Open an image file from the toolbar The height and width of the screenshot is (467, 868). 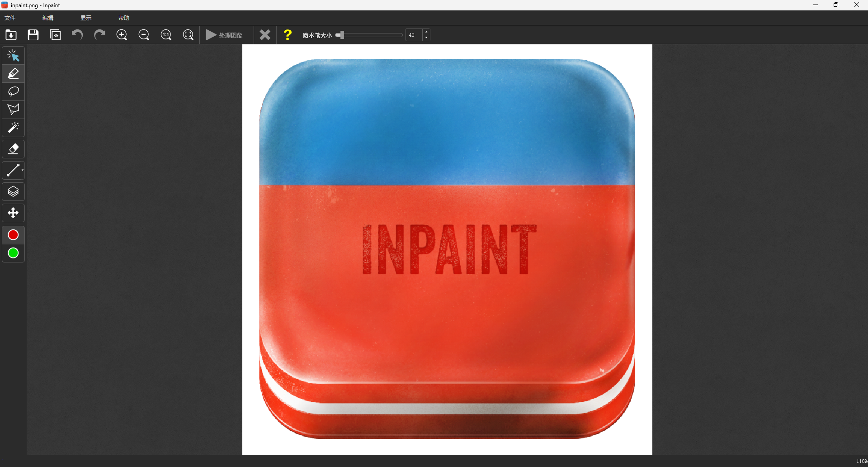pos(10,35)
